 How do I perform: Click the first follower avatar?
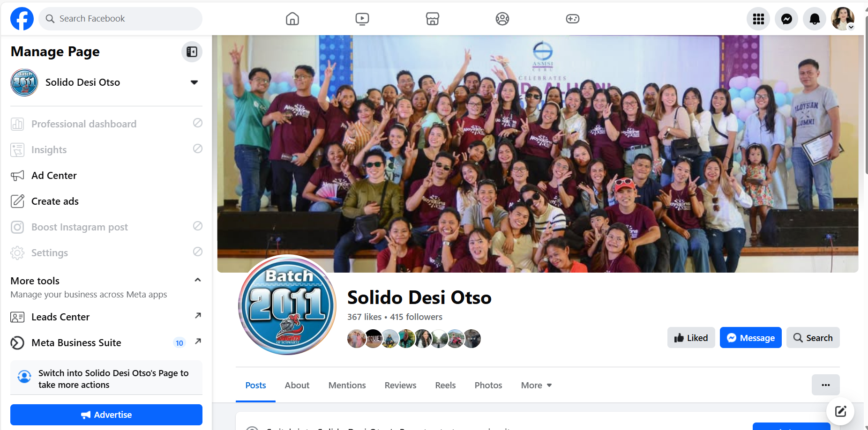point(357,339)
